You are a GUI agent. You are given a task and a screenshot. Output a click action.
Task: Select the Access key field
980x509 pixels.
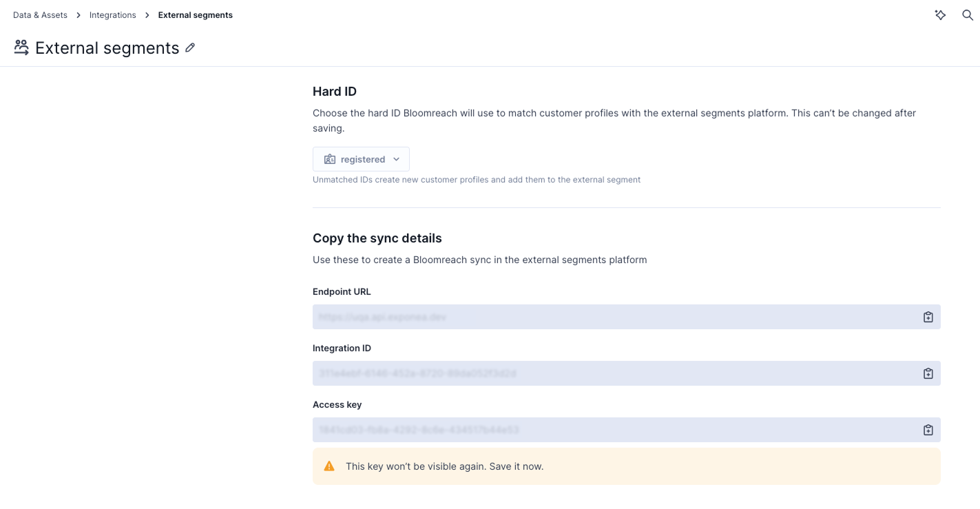pos(627,430)
